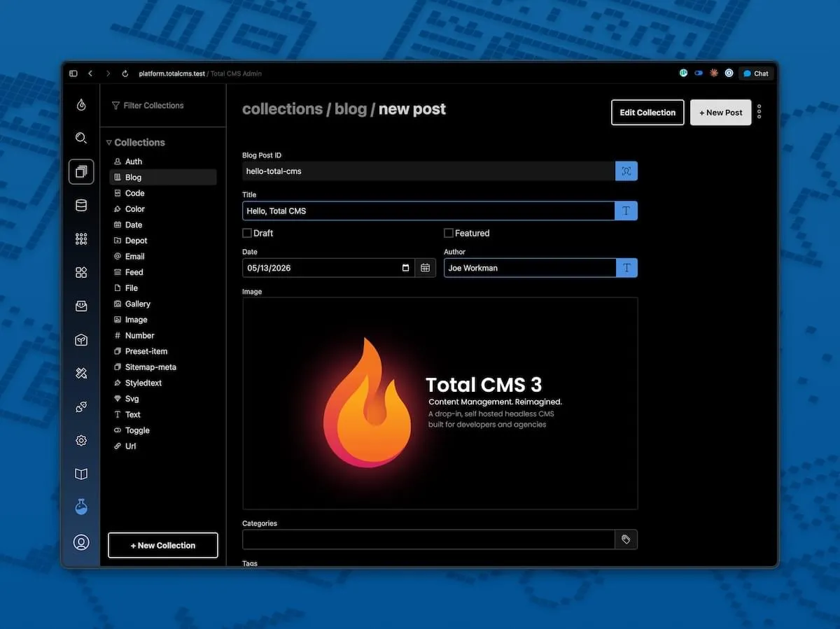Open the blue lab flask icon in sidebar
Screen dimensions: 840x629
tap(81, 507)
